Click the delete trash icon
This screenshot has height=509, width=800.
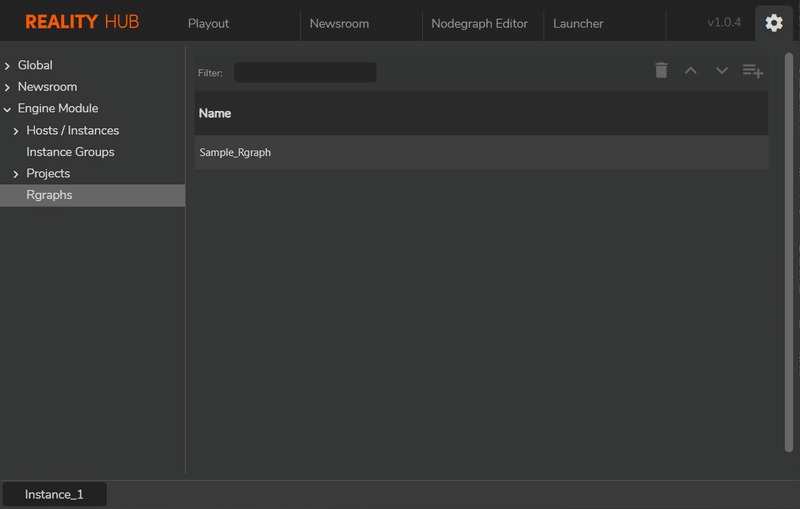[661, 70]
